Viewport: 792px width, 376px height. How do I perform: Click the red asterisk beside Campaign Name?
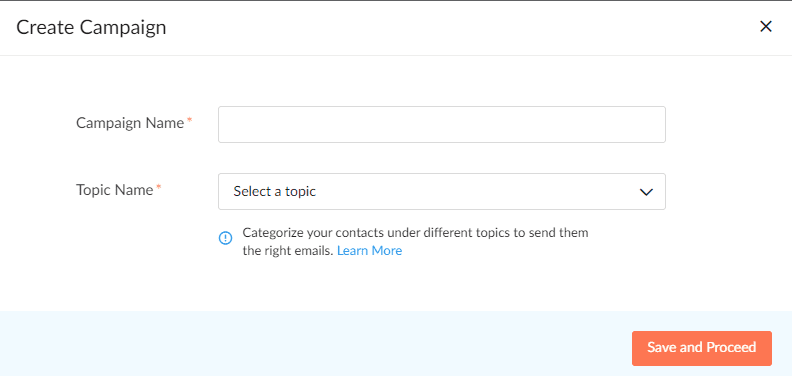click(189, 120)
